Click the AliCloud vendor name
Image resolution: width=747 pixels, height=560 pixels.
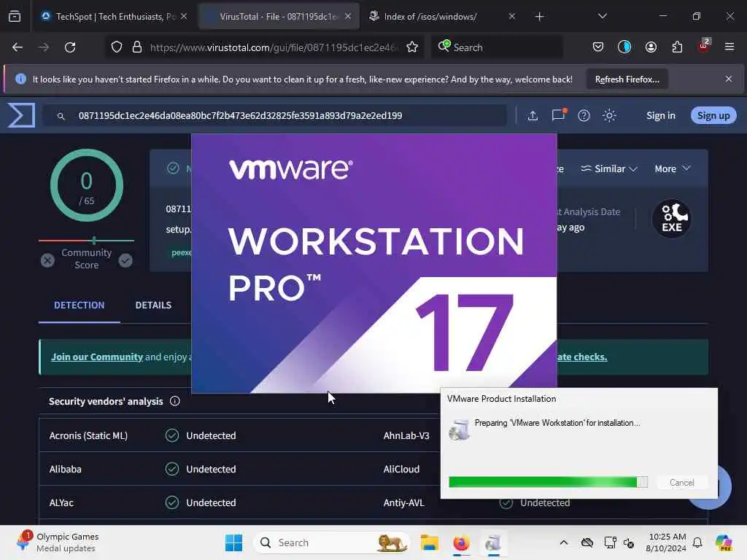coord(402,469)
